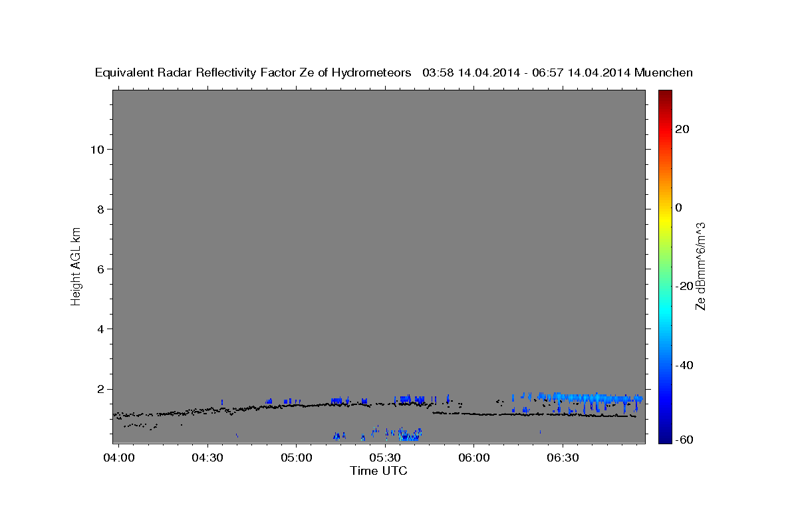
Task: Click the colorbar value -40
Action: point(685,365)
